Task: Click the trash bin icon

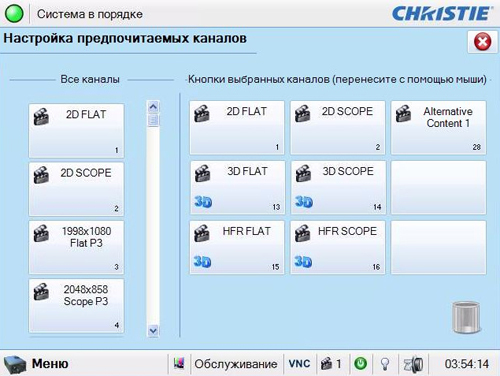Action: pyautogui.click(x=467, y=317)
